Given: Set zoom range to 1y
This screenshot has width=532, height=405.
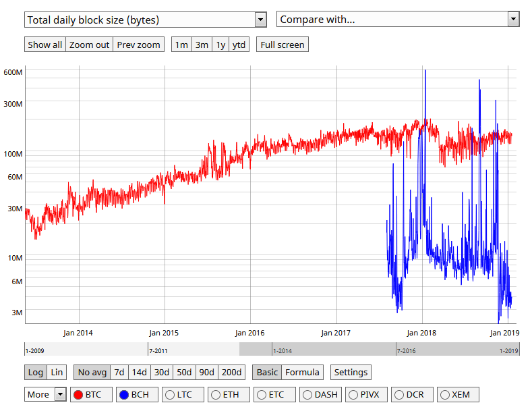Looking at the screenshot, I should coord(220,45).
